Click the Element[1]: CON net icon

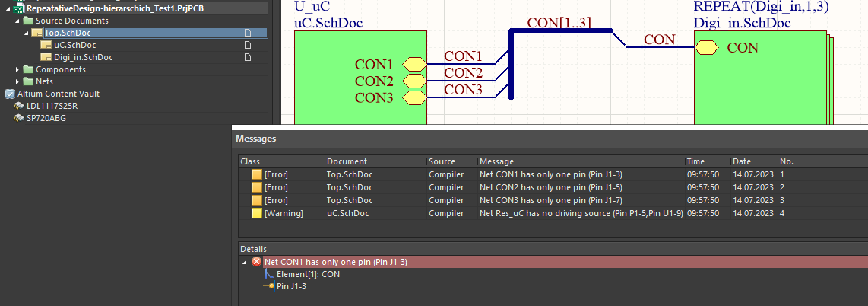tap(269, 274)
